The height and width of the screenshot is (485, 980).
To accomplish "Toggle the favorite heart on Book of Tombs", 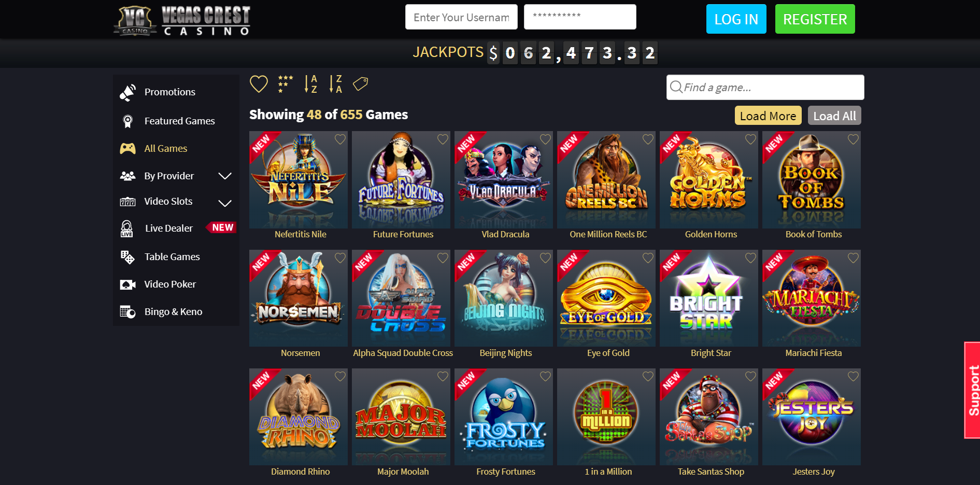I will click(853, 139).
